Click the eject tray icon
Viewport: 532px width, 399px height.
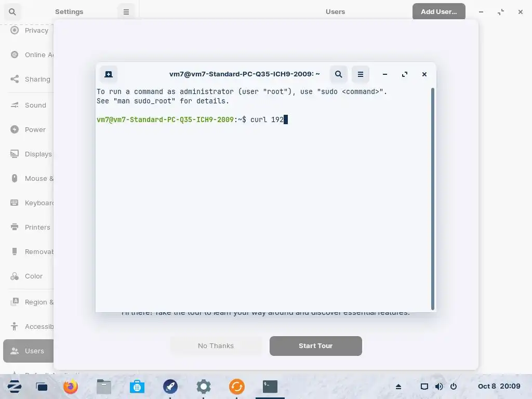coord(398,387)
